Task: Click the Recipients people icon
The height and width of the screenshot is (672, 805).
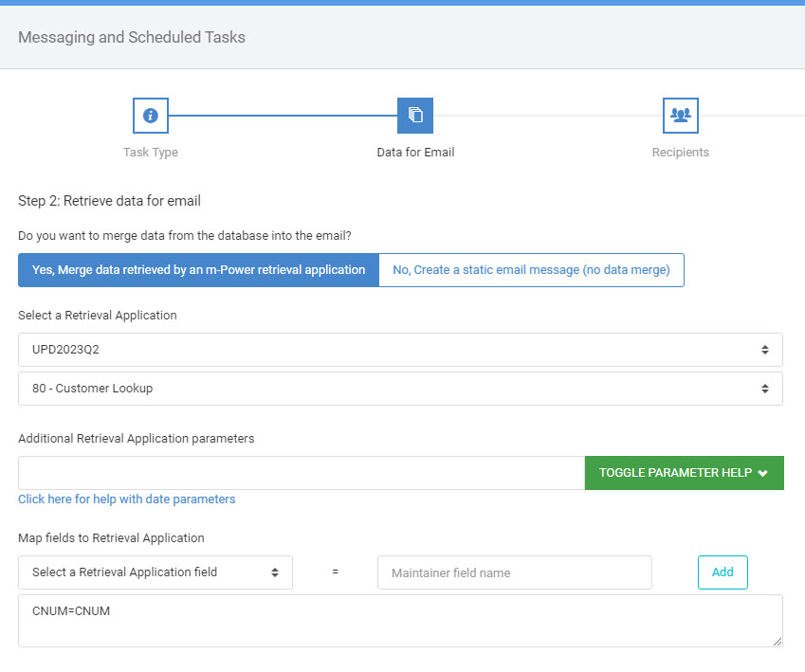Action: [x=680, y=116]
